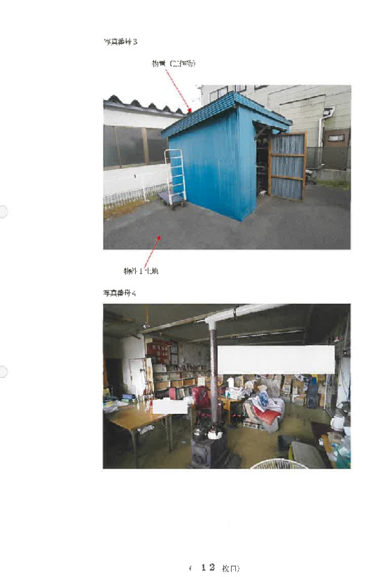Click the red dot marker on the asphalt
Screen dimensions: 392x577
159,237
